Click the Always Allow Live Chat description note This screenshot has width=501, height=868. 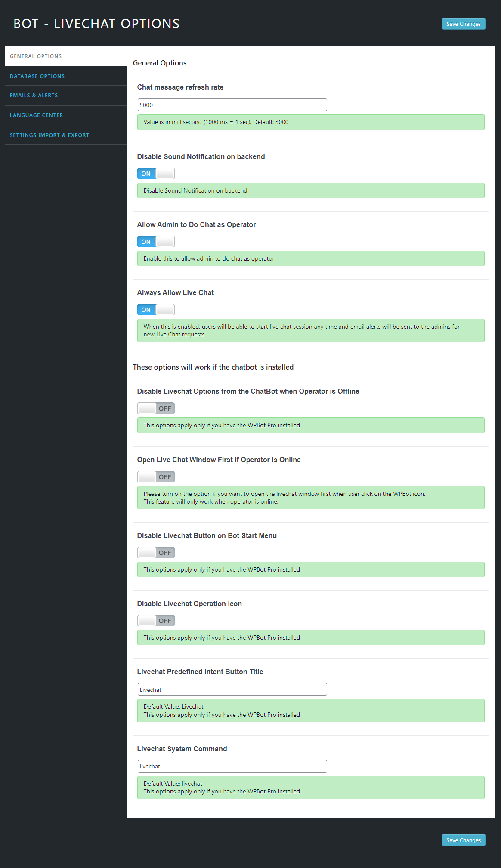[311, 330]
